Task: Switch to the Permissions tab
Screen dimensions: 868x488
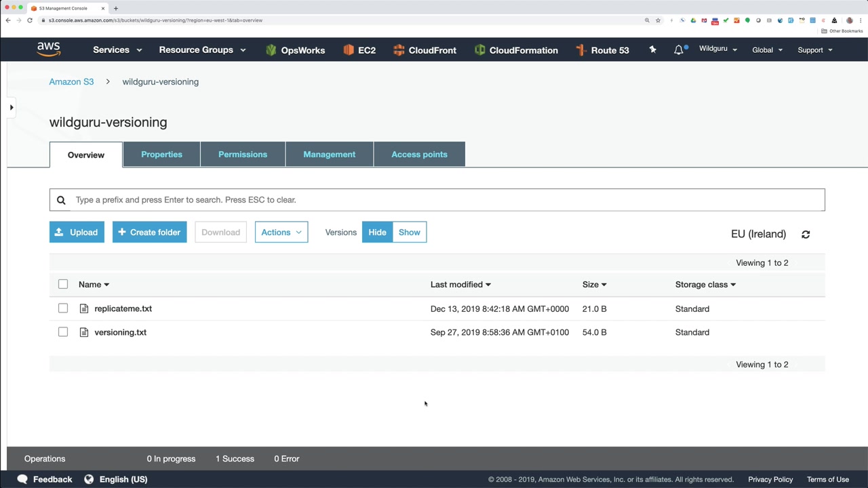Action: point(243,155)
